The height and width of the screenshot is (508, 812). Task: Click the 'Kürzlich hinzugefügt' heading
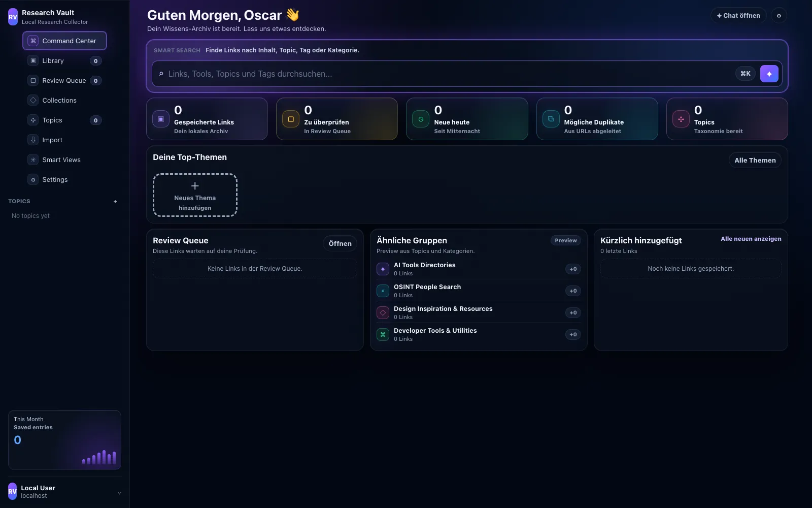(641, 241)
